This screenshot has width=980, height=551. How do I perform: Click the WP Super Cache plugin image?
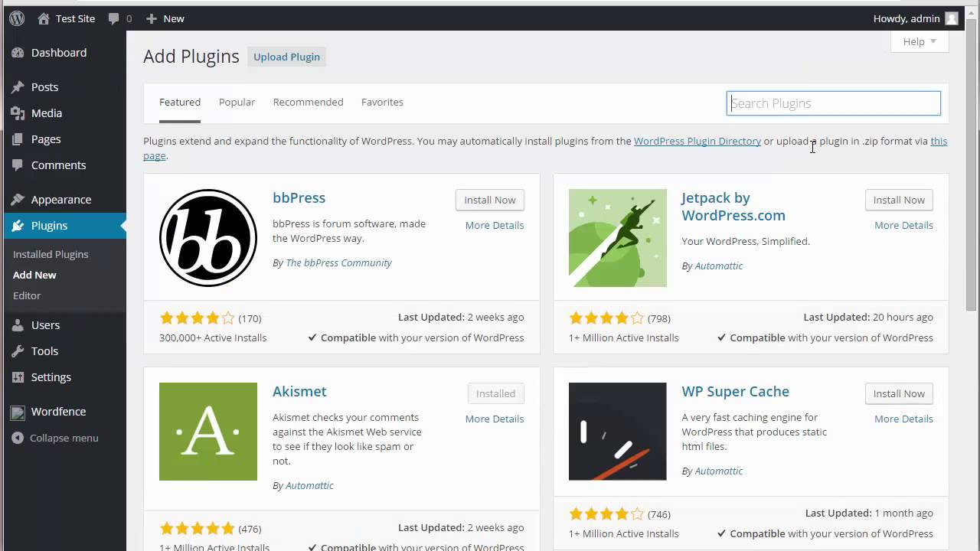(x=618, y=432)
